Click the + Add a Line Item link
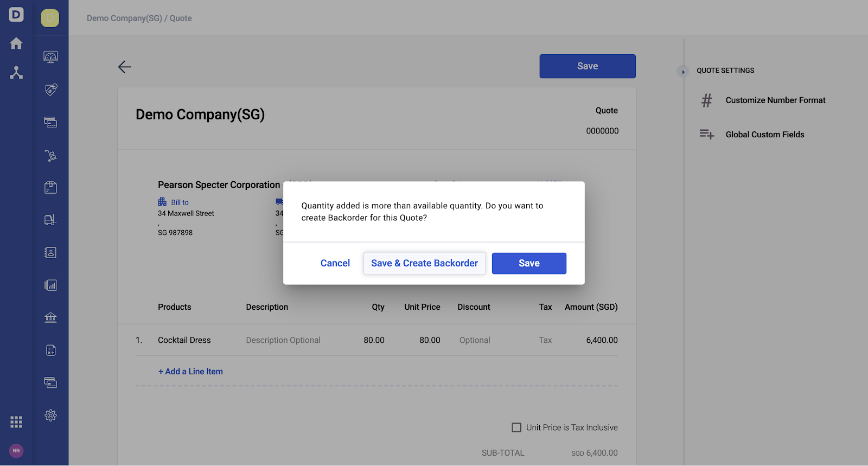The image size is (868, 466). pos(190,372)
